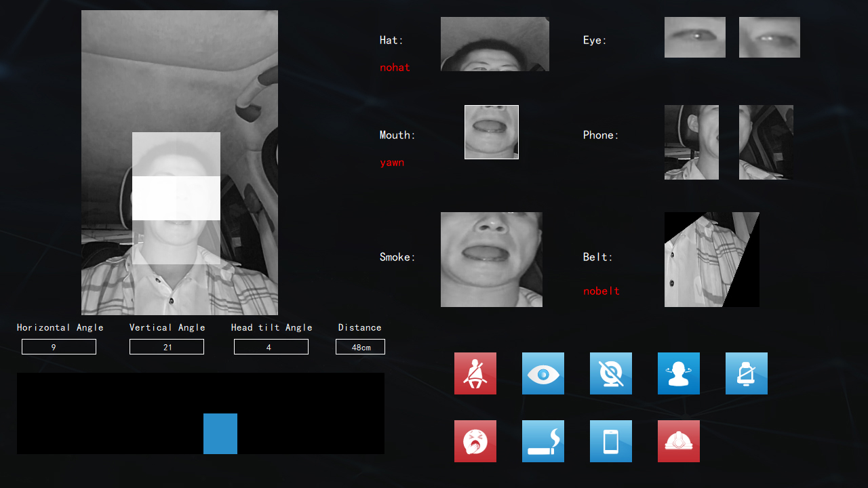Select the red yawning face icon
Viewport: 868px width, 488px height.
(475, 441)
